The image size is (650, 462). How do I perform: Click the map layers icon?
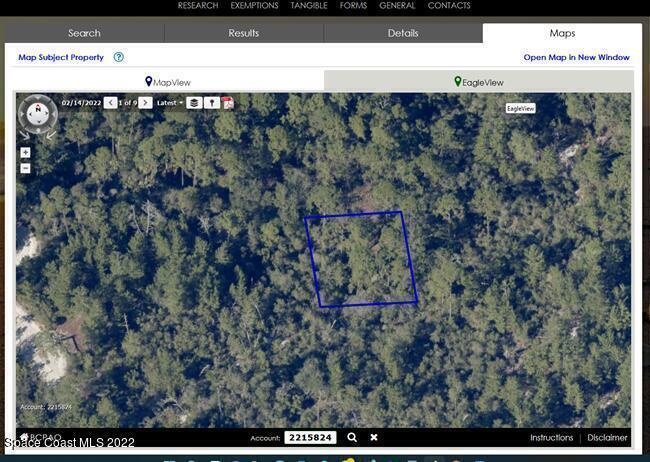pyautogui.click(x=194, y=103)
